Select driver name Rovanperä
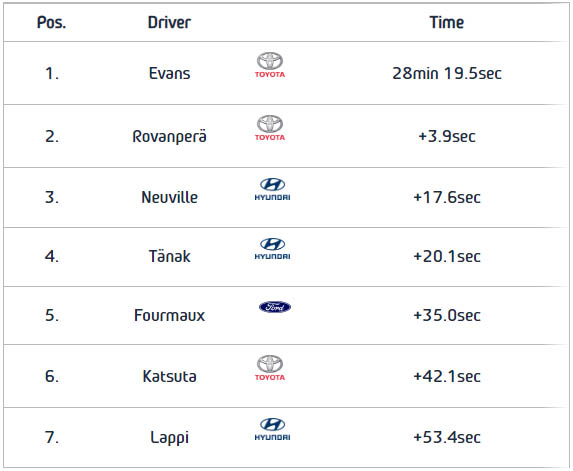Screen dimensions: 573x471 170,137
